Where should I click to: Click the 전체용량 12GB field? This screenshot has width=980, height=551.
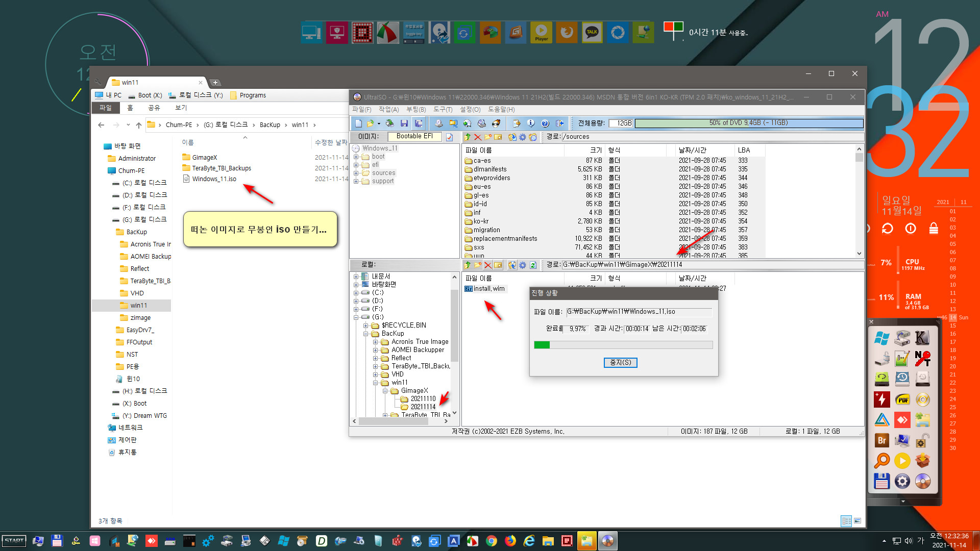(621, 123)
